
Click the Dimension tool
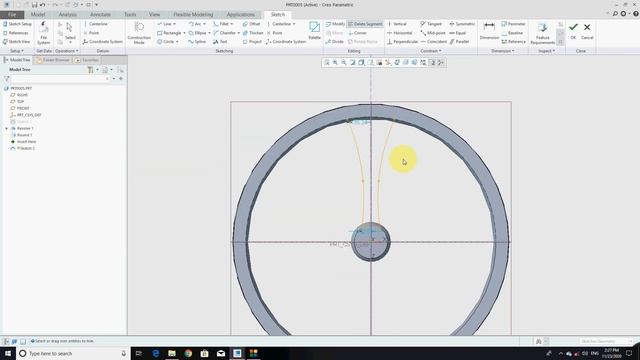click(489, 31)
